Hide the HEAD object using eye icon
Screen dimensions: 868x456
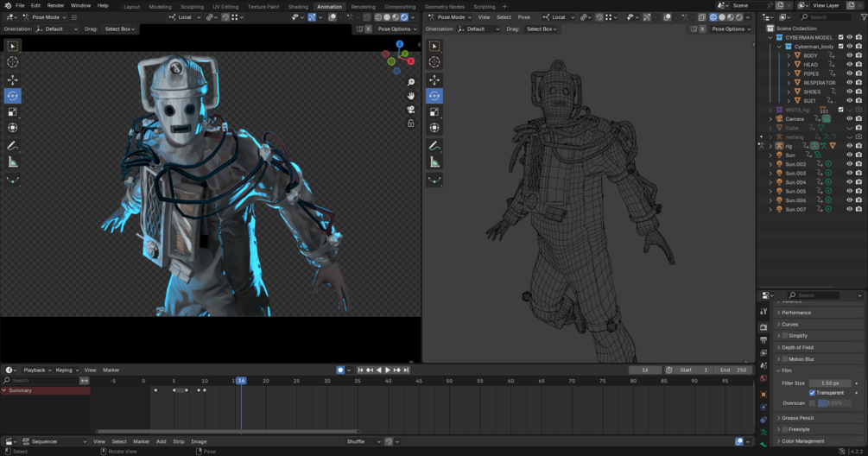tap(849, 65)
